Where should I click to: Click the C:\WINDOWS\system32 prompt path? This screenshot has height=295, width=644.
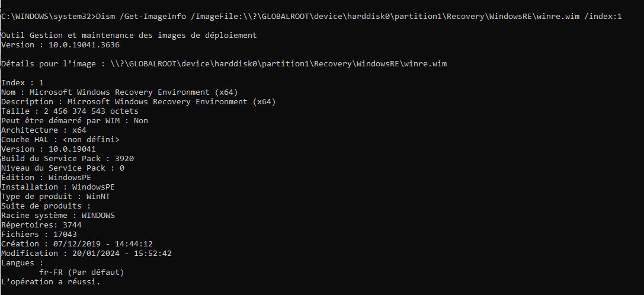(x=46, y=16)
